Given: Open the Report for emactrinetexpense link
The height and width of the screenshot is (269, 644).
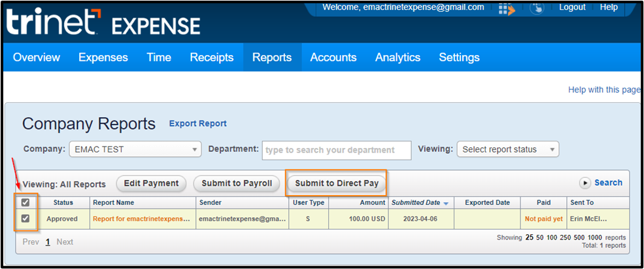Looking at the screenshot, I should tap(141, 219).
